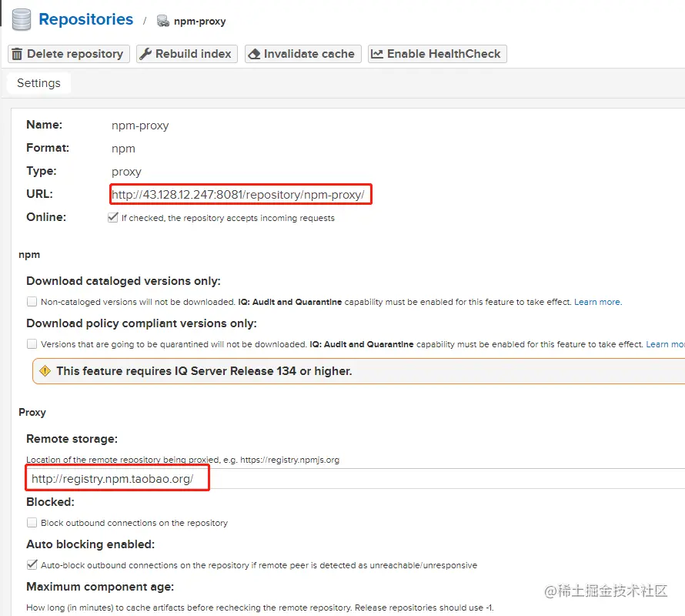Click the wrench icon on Rebuild index

(145, 54)
